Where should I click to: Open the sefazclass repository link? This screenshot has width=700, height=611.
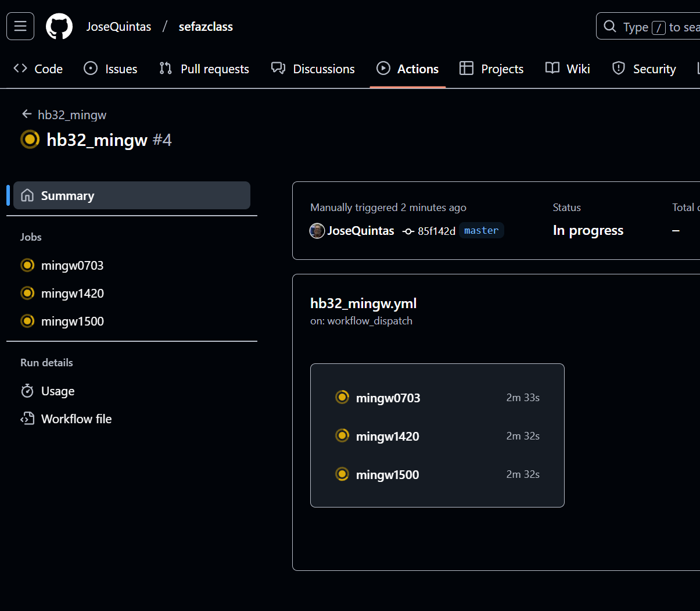point(206,27)
